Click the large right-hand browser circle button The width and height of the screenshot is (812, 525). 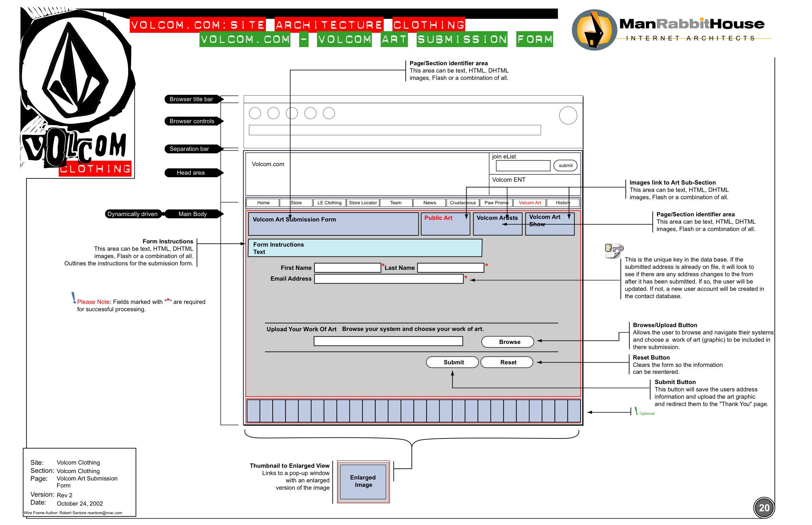tap(568, 115)
